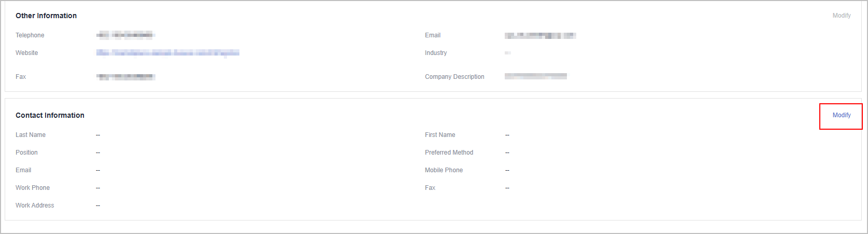Image resolution: width=868 pixels, height=234 pixels.
Task: Click Modify link in Contact Information section
Action: [841, 115]
